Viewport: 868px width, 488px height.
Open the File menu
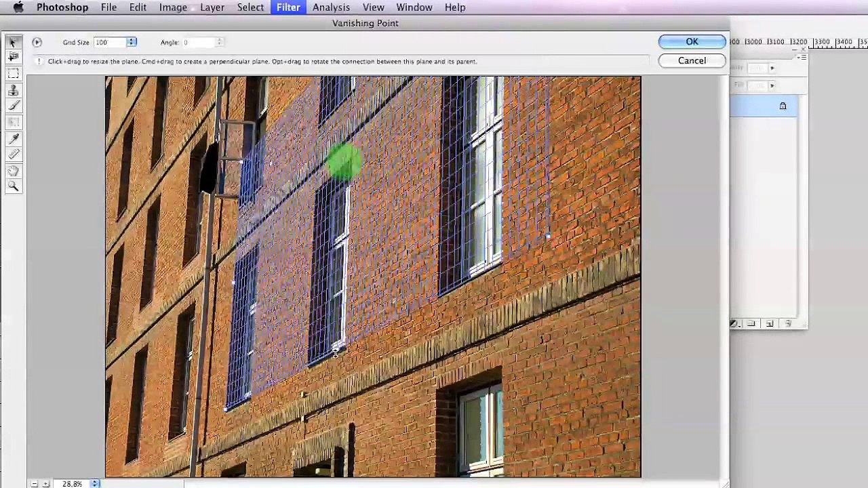(x=108, y=7)
